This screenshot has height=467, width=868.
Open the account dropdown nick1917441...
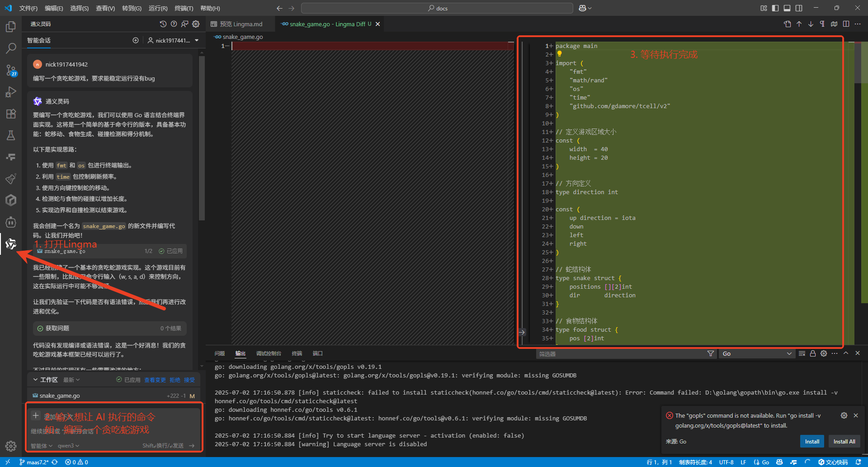click(174, 40)
